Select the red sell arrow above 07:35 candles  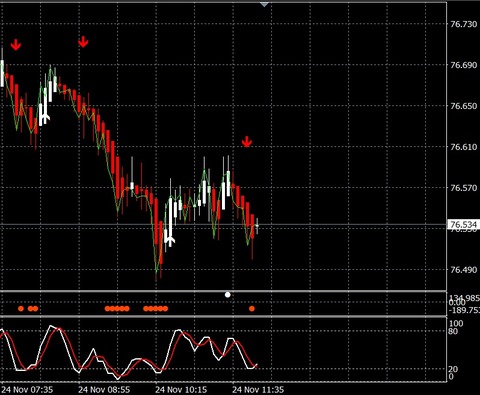click(x=16, y=44)
